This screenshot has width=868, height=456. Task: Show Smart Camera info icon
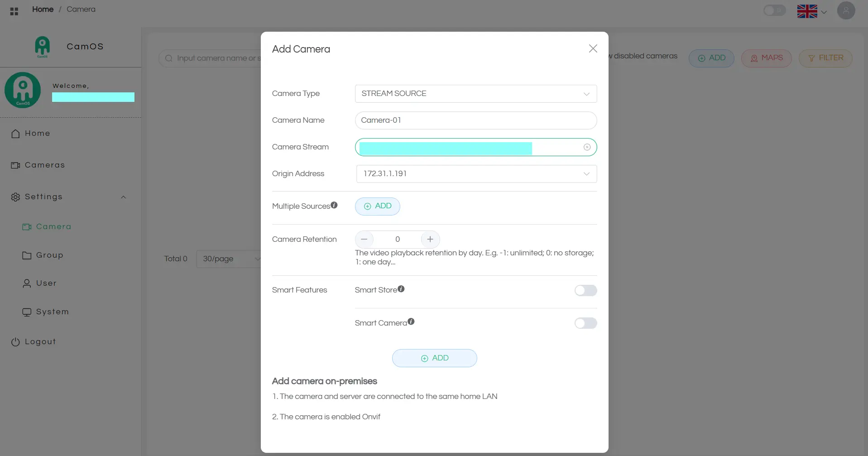coord(411,322)
